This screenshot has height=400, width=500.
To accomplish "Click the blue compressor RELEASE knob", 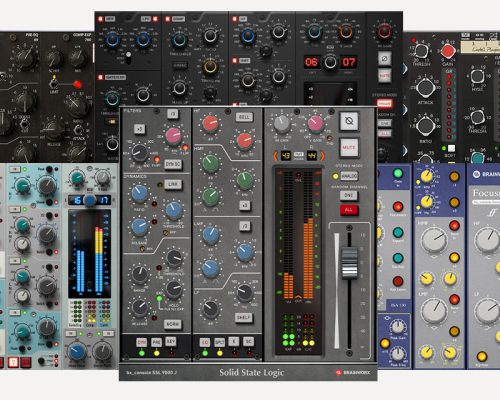I will click(x=140, y=226).
